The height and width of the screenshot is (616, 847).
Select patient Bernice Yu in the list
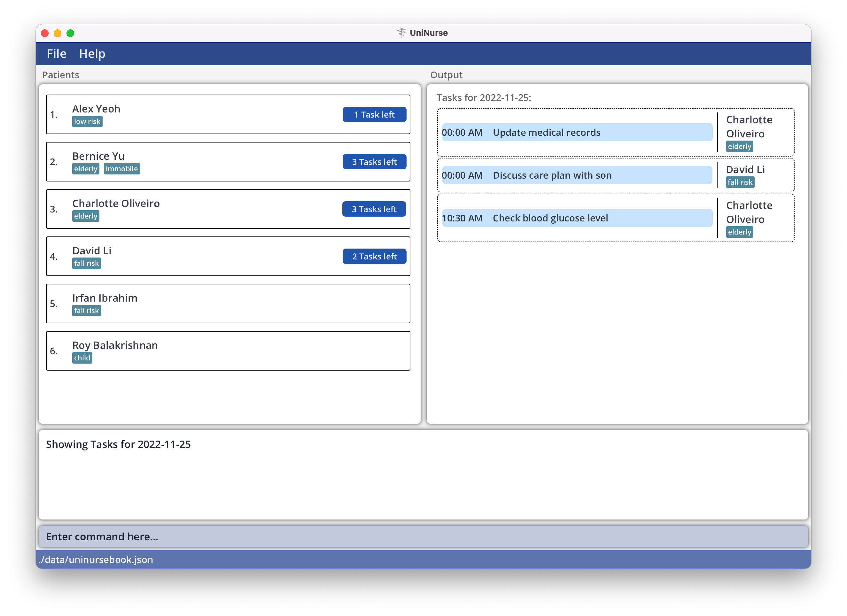point(228,162)
